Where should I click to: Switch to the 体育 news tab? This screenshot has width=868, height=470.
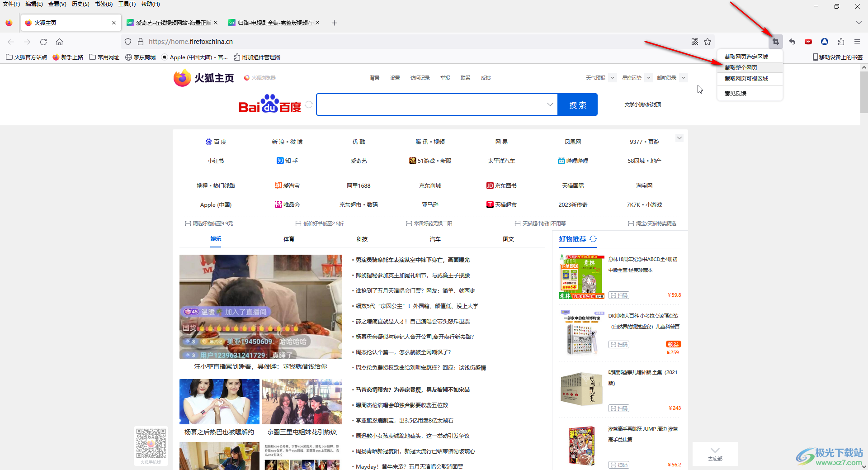pos(289,239)
